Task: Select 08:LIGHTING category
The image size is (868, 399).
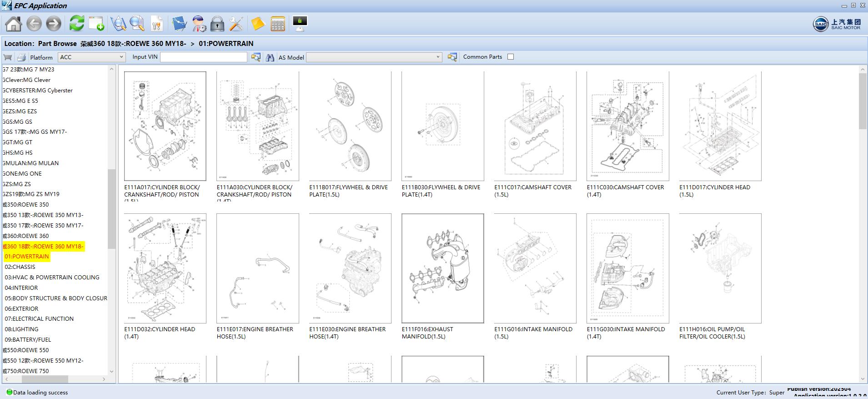Action: 21,329
